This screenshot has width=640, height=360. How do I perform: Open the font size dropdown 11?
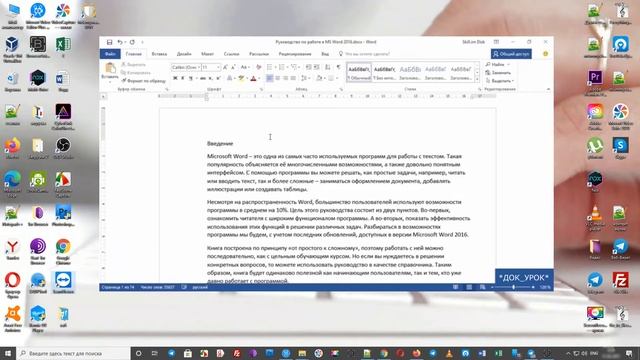219,67
